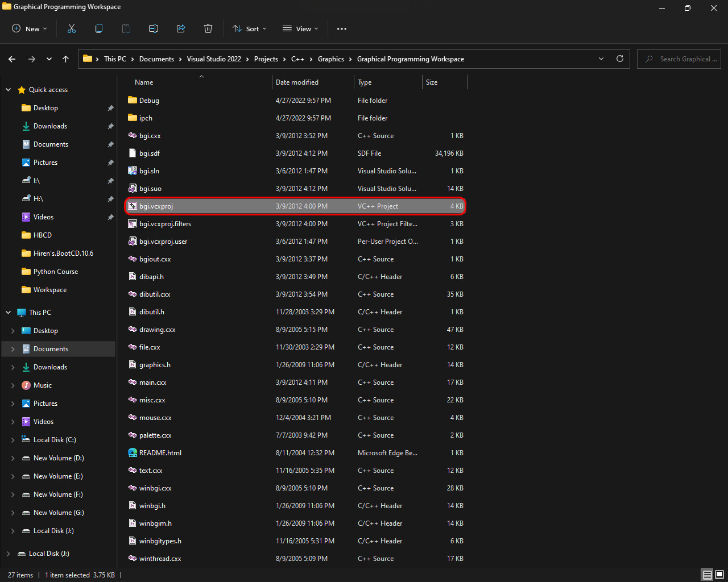Select the drawing.cxx file
Screen dimensions: 728x582
pyautogui.click(x=295, y=330)
